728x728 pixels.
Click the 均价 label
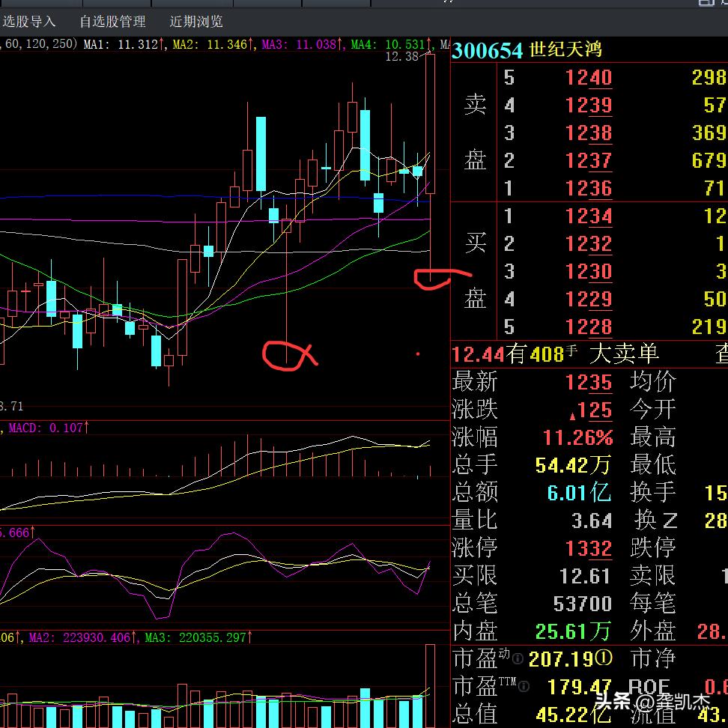(x=653, y=382)
